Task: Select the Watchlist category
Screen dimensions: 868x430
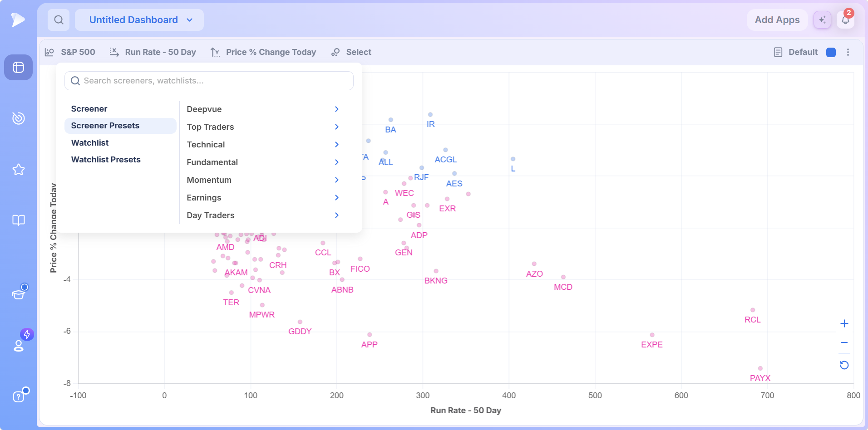Action: click(120, 143)
